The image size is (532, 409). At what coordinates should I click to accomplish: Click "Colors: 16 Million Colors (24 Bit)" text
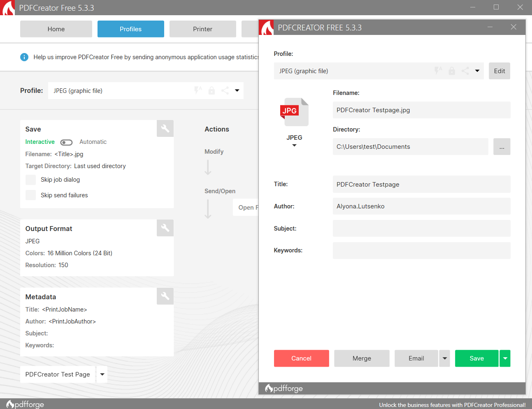[69, 253]
